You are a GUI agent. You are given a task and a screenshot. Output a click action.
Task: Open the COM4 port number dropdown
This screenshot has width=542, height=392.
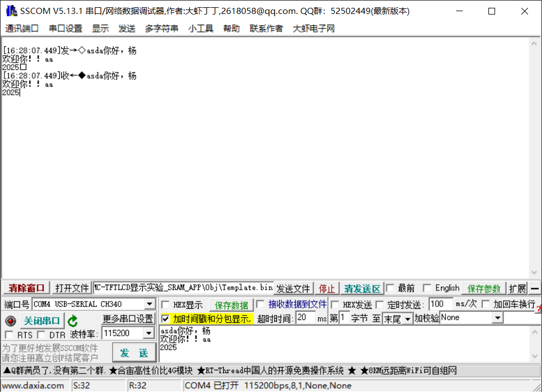[150, 304]
